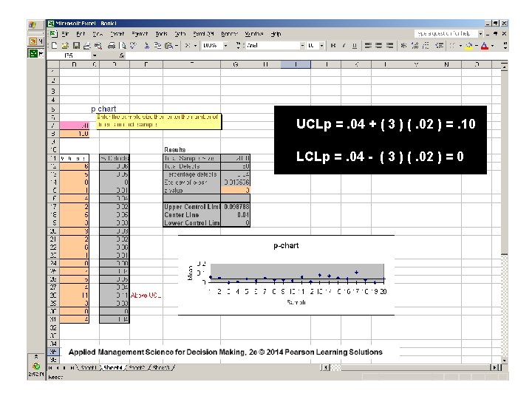Increase indent of the cell

[x=440, y=46]
